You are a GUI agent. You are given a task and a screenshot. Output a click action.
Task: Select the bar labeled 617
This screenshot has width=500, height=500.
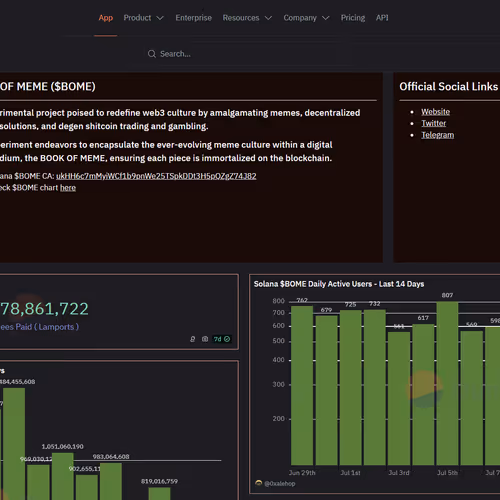[423, 394]
